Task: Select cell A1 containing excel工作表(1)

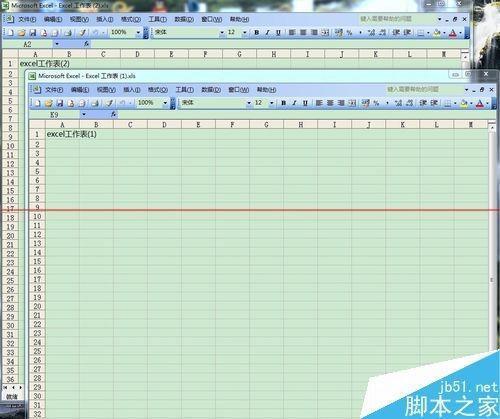Action: tap(62, 134)
